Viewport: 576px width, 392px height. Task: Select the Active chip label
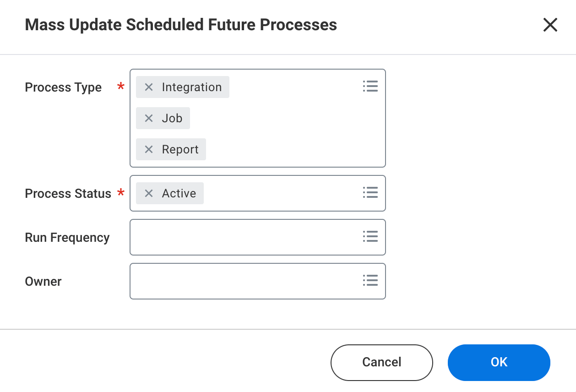click(x=179, y=193)
